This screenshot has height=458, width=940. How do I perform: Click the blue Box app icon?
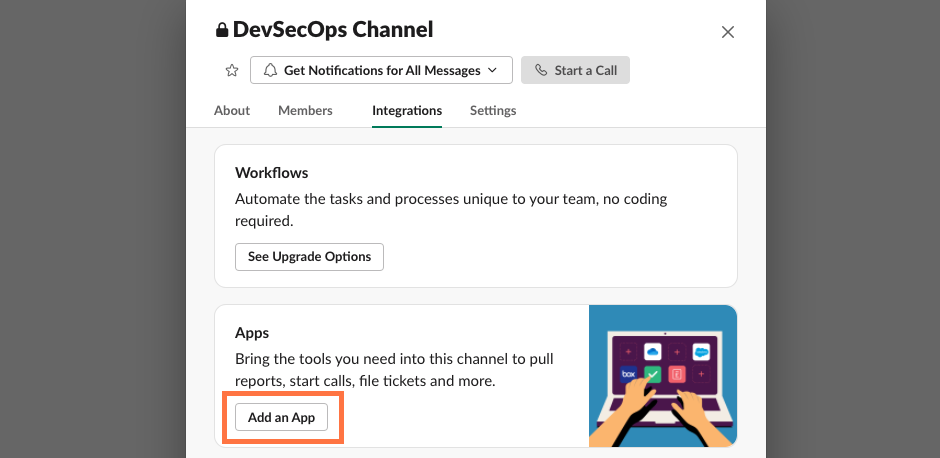click(628, 374)
